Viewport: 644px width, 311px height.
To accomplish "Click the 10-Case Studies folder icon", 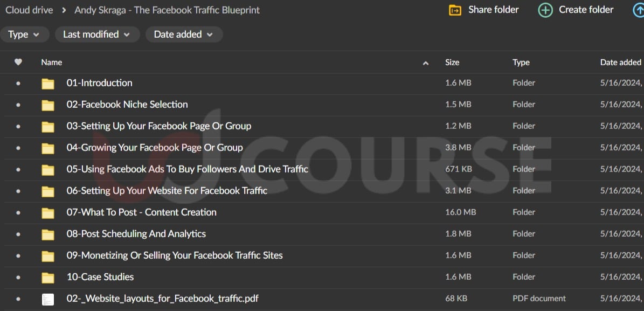I will [x=48, y=278].
